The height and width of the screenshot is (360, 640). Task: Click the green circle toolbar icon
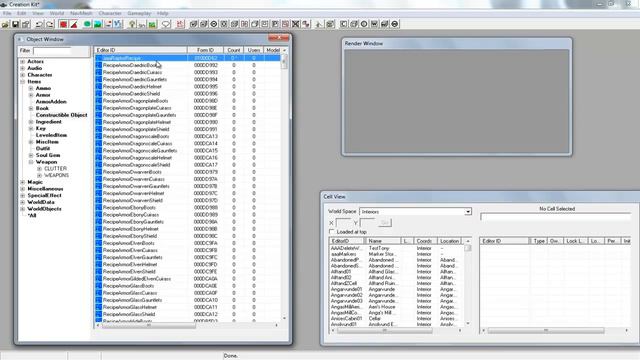pos(87,24)
